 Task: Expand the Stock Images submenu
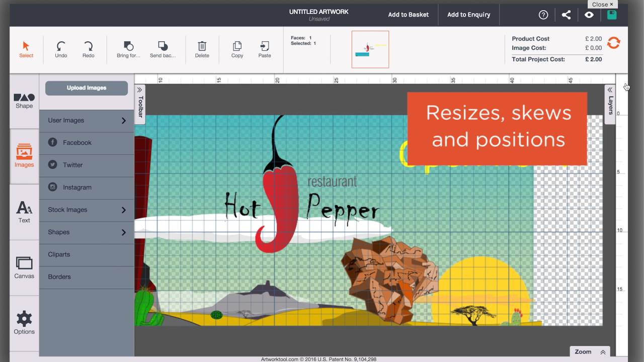point(87,210)
